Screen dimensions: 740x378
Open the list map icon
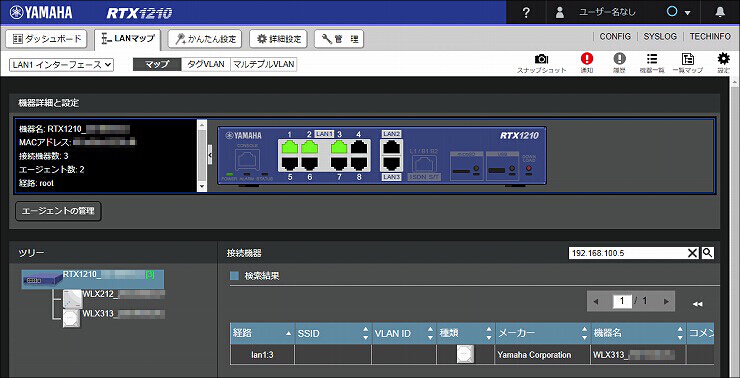[x=688, y=59]
